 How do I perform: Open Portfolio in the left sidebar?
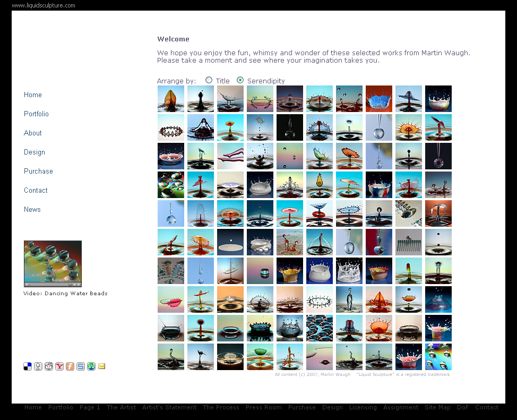pos(36,114)
